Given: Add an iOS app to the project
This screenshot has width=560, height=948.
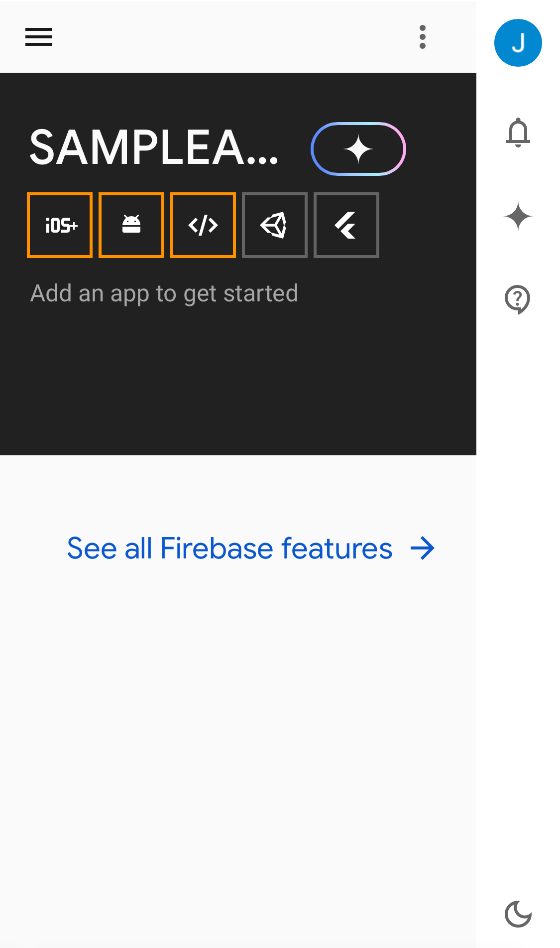Looking at the screenshot, I should click(x=59, y=224).
